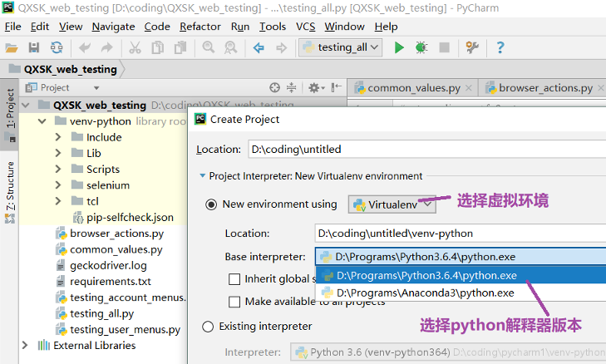Image resolution: width=606 pixels, height=364 pixels.
Task: Open Project panel gear settings
Action: (316, 88)
